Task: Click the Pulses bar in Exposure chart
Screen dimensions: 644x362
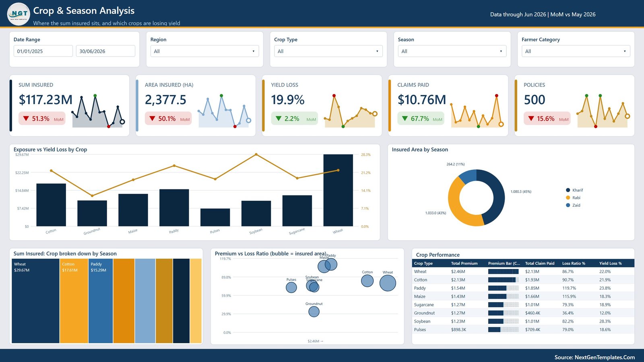Action: coord(215,217)
